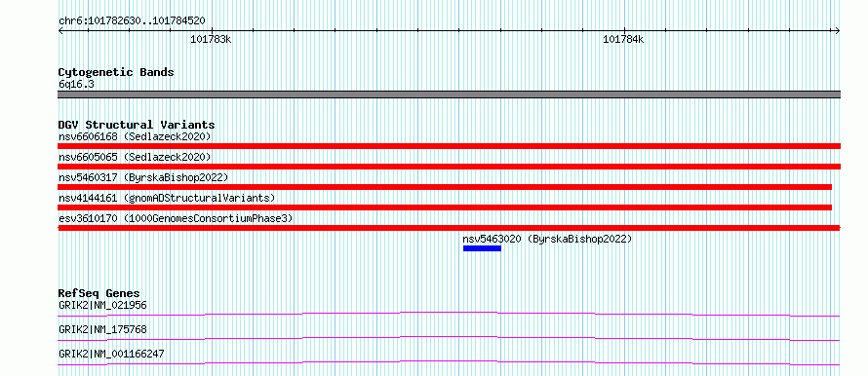Select the magenta line under GRIK2|NM_001166247
The image size is (868, 376).
point(449,362)
